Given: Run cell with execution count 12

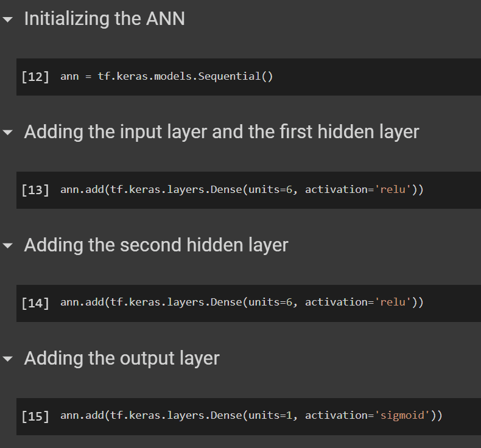Looking at the screenshot, I should 35,77.
